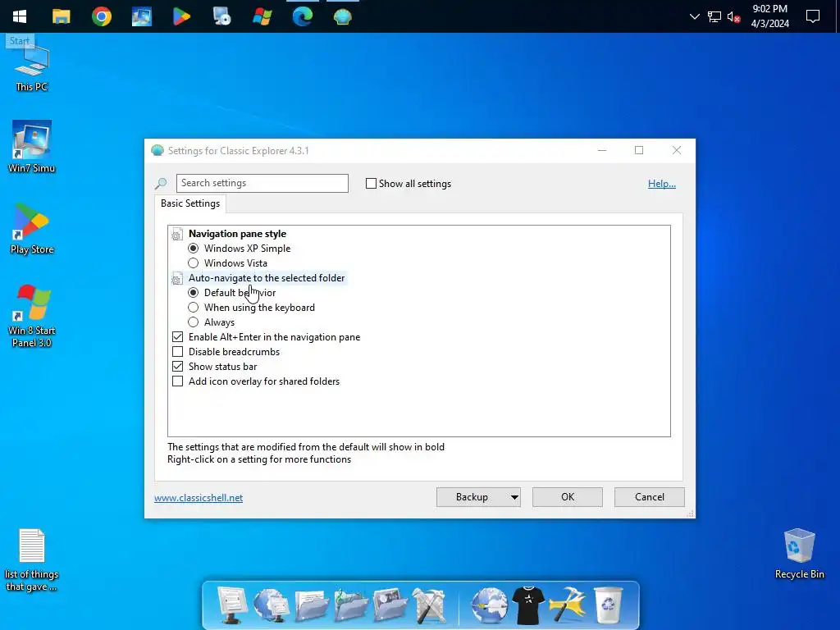840x630 pixels.
Task: Select 'When using the keyboard' option
Action: 193,308
